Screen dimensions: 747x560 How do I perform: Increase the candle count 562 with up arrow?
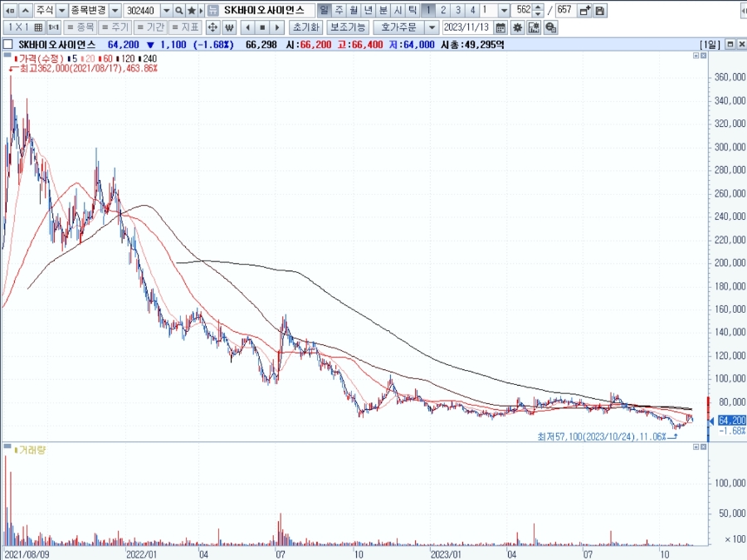538,7
